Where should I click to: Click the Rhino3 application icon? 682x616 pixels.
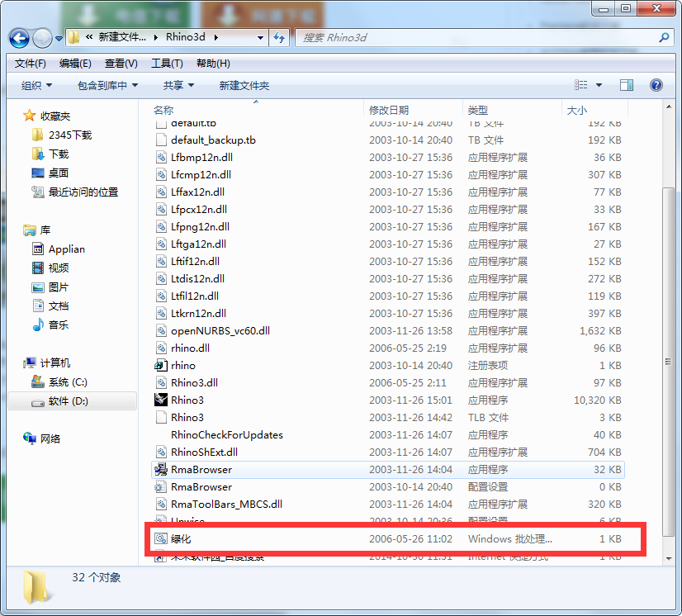pyautogui.click(x=160, y=400)
